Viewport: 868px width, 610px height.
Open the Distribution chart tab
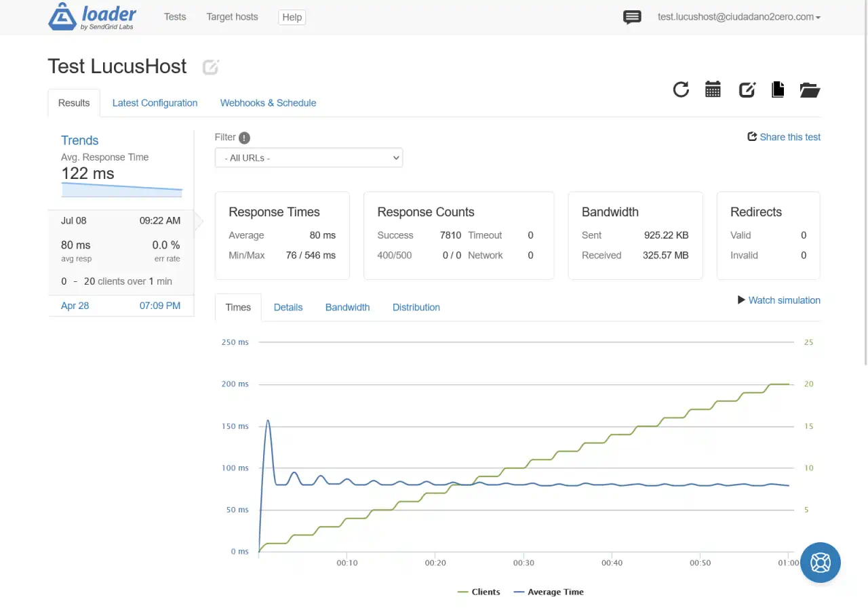pos(416,307)
